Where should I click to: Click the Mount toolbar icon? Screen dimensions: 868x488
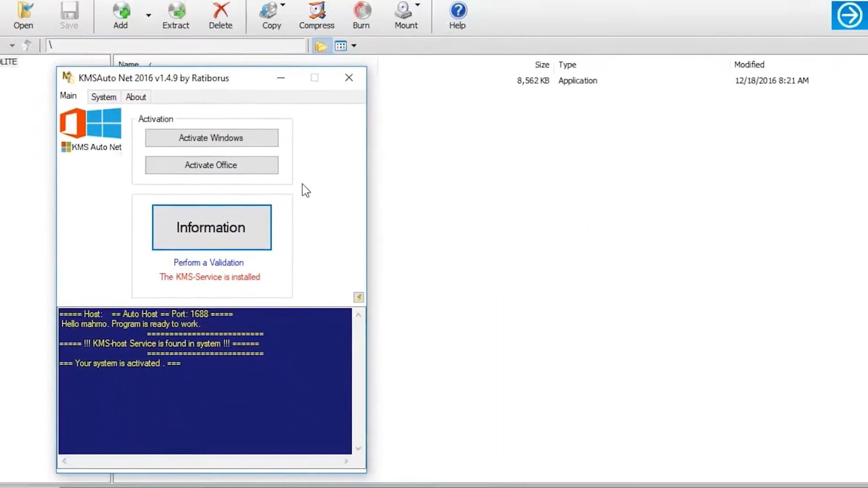click(x=406, y=16)
